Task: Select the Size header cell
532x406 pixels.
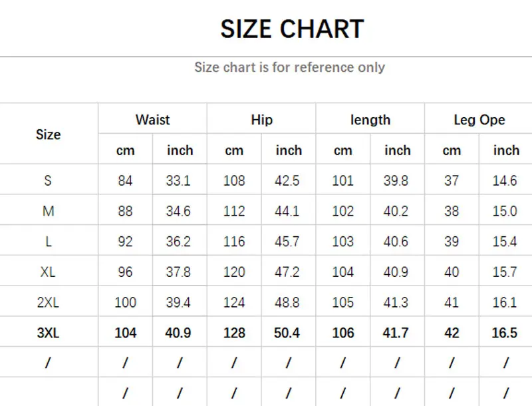Action: coord(48,134)
